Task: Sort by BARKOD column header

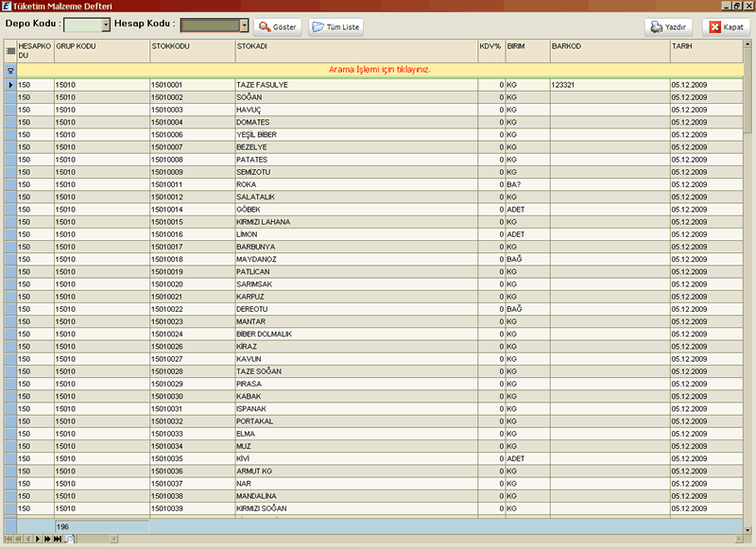Action: [610, 51]
